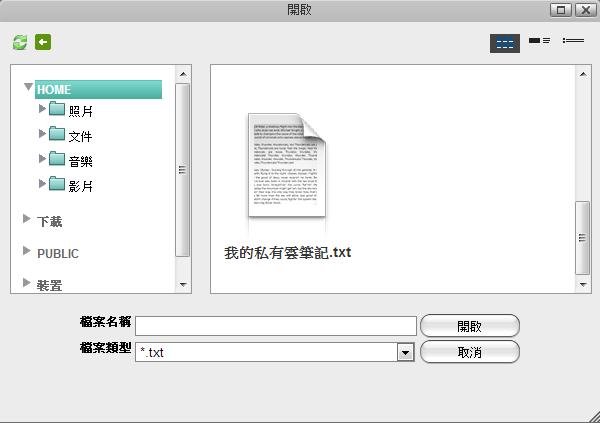Switch to thumbnail grid view
The image size is (600, 423).
(x=505, y=42)
